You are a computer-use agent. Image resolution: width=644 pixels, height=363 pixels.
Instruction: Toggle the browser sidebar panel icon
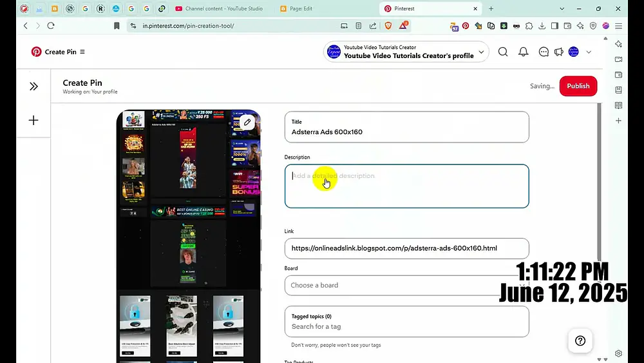pos(554,26)
